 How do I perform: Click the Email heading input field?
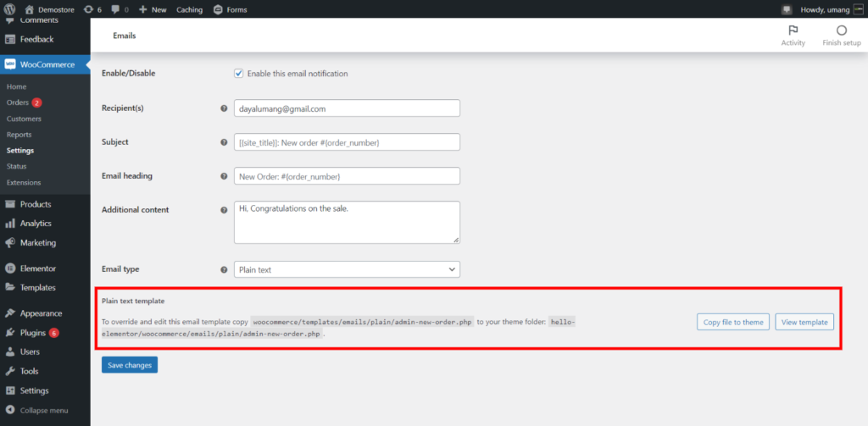click(347, 176)
